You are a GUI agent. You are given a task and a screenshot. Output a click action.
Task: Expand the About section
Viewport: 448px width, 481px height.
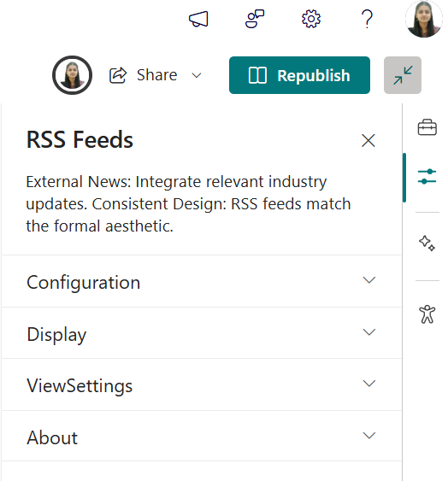202,436
